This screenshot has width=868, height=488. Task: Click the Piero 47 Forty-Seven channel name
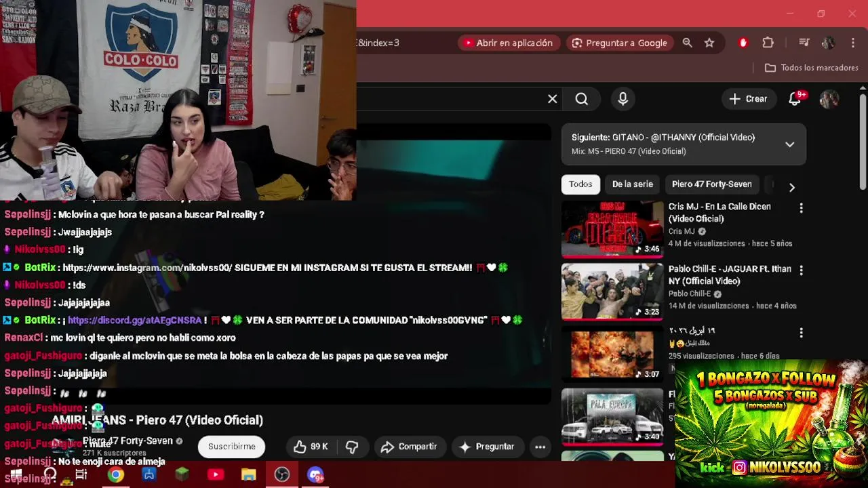click(128, 441)
